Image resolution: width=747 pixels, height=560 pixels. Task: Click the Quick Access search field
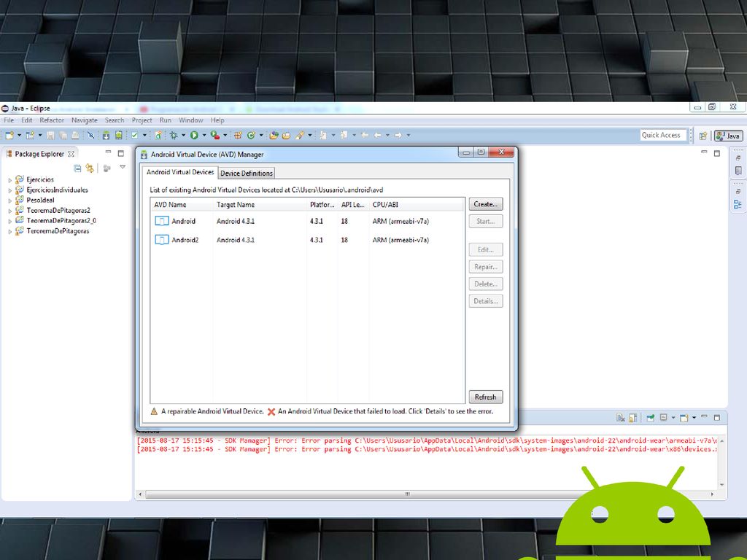(x=663, y=135)
